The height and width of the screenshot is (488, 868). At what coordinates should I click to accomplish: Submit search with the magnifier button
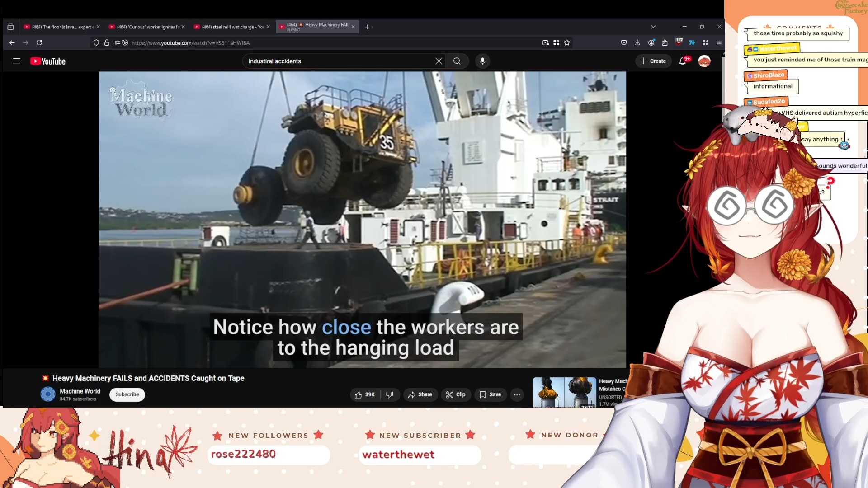(457, 61)
